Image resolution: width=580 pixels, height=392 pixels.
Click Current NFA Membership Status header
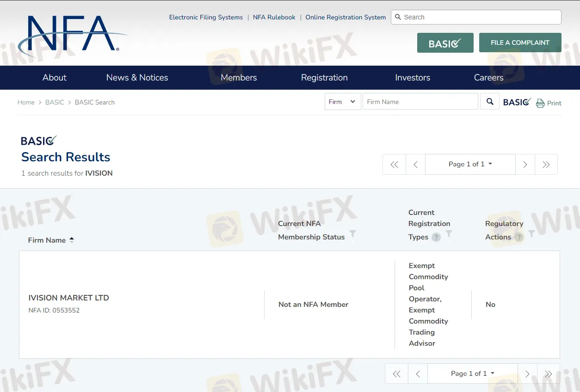click(x=311, y=230)
